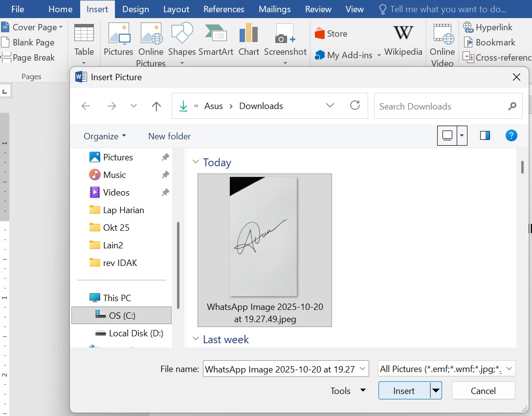Expand the Insert button dropdown arrow
532x416 pixels.
pyautogui.click(x=436, y=391)
